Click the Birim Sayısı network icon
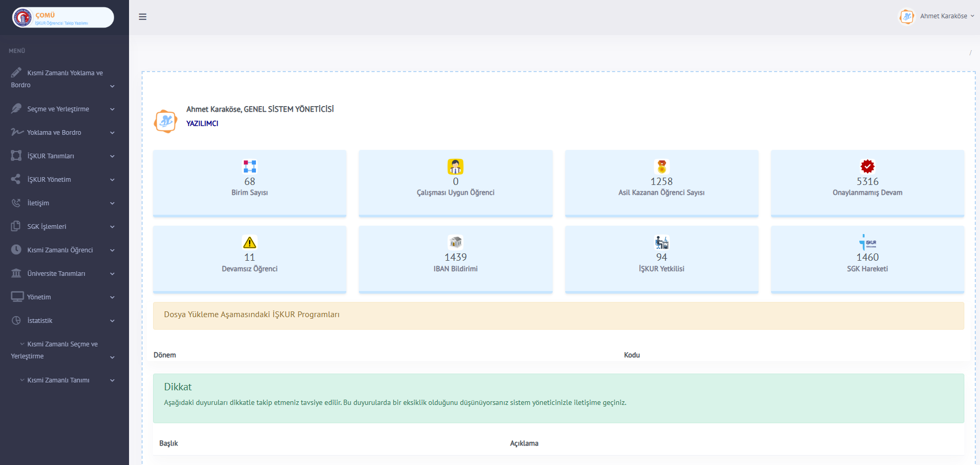This screenshot has height=465, width=980. tap(250, 167)
